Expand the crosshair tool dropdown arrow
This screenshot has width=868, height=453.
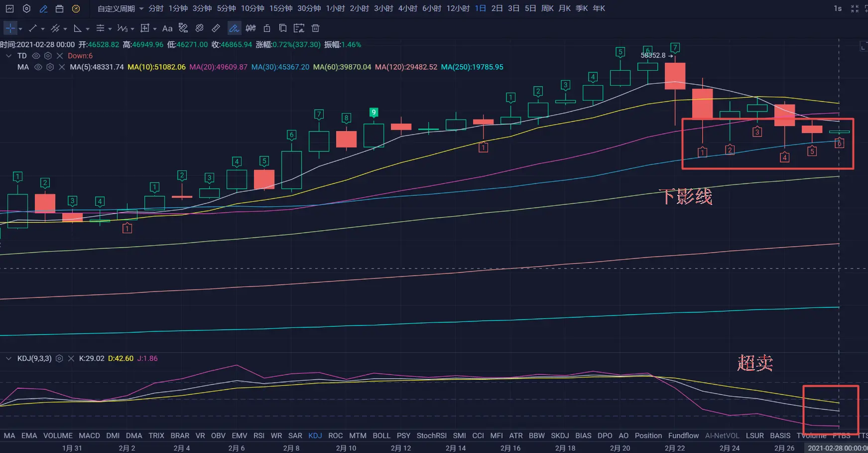click(20, 29)
